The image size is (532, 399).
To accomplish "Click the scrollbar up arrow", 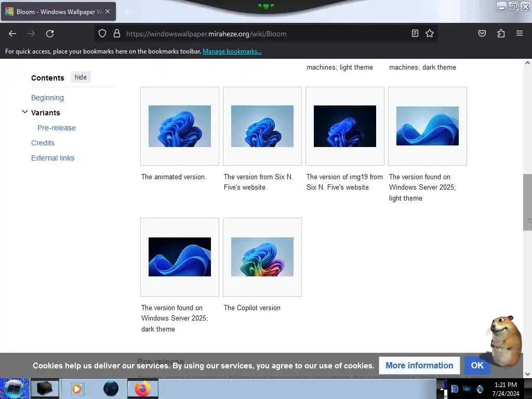I will (x=527, y=63).
